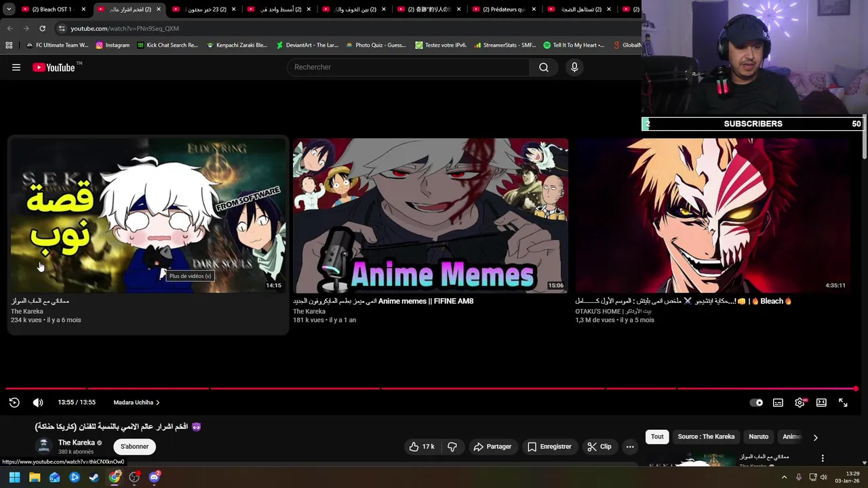Replay the video with the replay button
868x488 pixels.
point(14,403)
